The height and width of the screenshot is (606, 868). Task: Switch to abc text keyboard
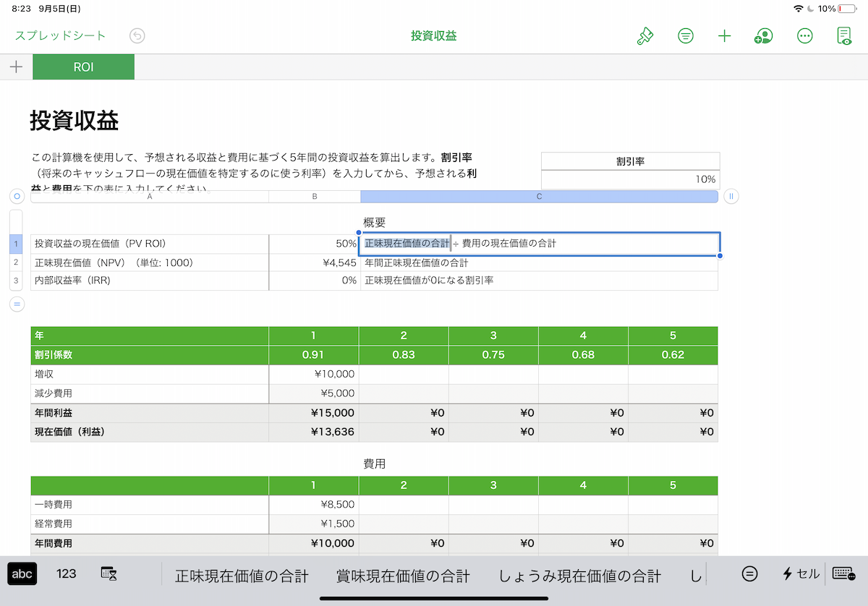pos(22,573)
